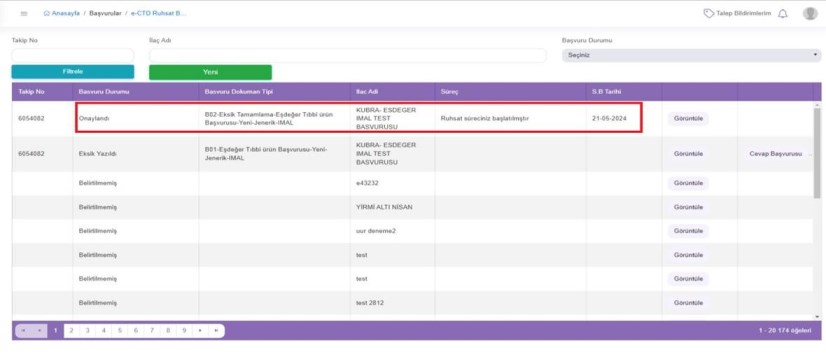This screenshot has height=364, width=826.
Task: View the Onaylandı application with Görüntüle
Action: click(x=688, y=119)
